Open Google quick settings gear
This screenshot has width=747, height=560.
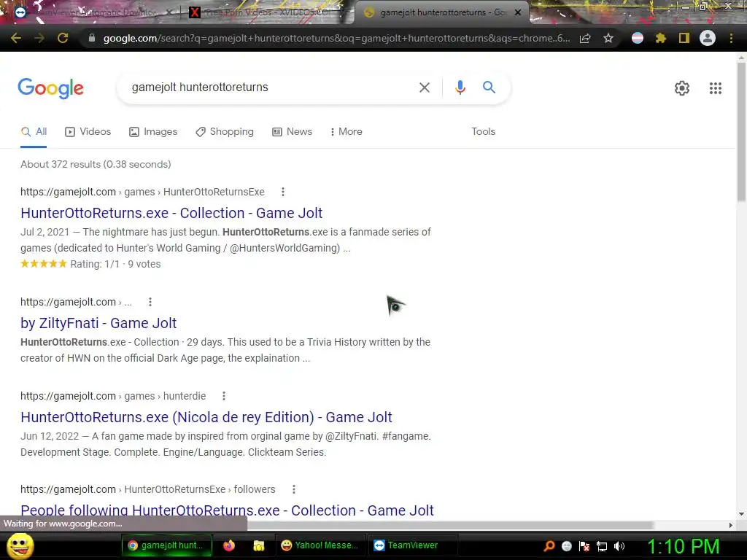point(682,88)
